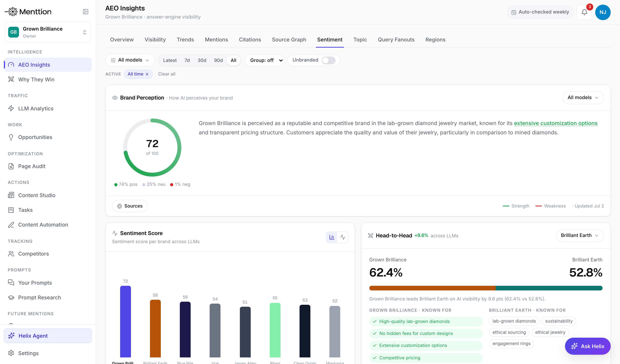Collapse the sidebar panel icon
The height and width of the screenshot is (364, 620).
coord(85,12)
